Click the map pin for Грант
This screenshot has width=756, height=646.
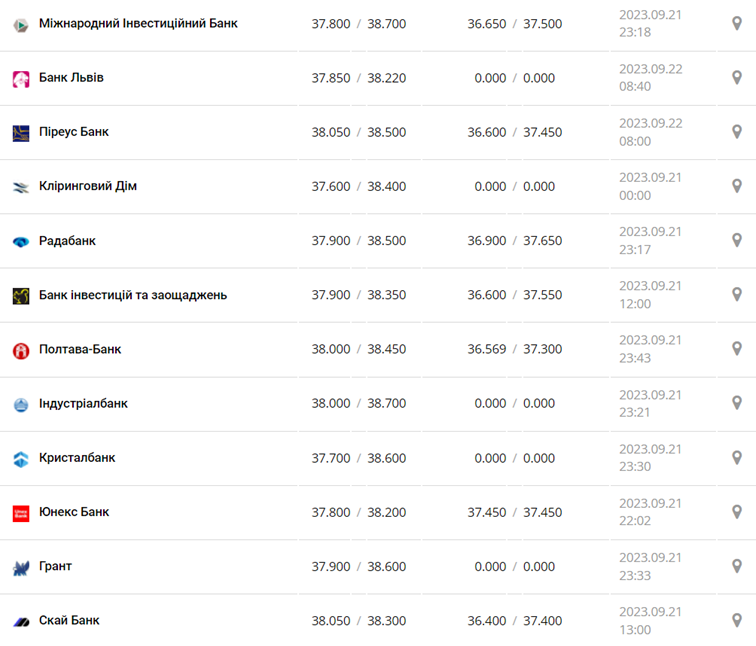[x=737, y=566]
